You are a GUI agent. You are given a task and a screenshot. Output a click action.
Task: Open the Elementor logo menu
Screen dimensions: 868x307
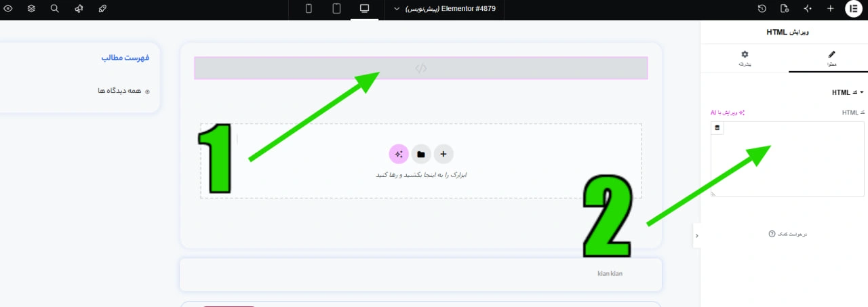tap(853, 9)
